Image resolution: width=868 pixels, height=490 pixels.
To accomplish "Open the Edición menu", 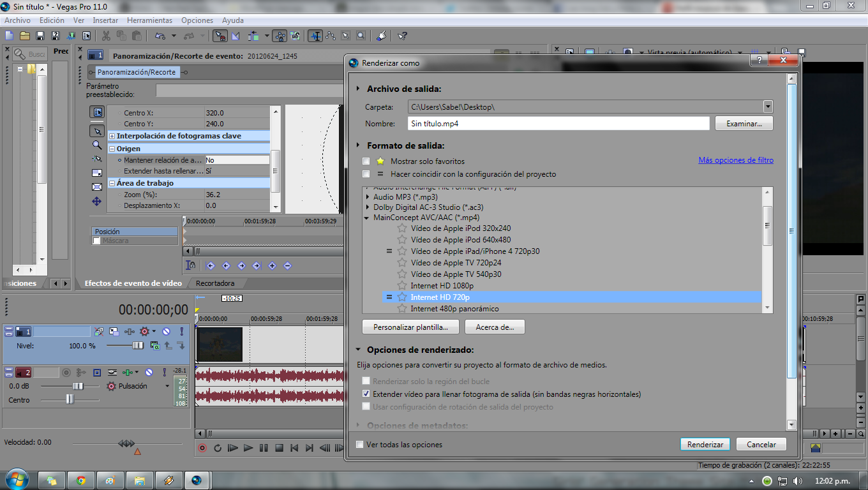I will (x=52, y=20).
